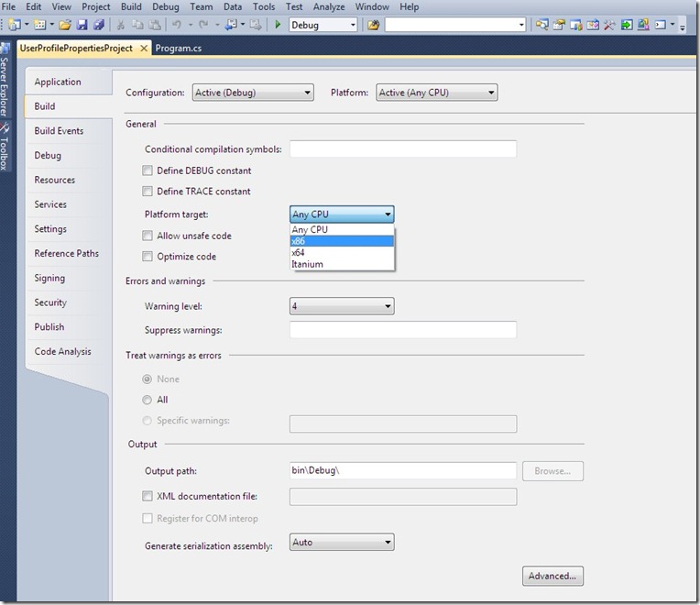
Task: Check Optimize code option
Action: click(x=147, y=257)
